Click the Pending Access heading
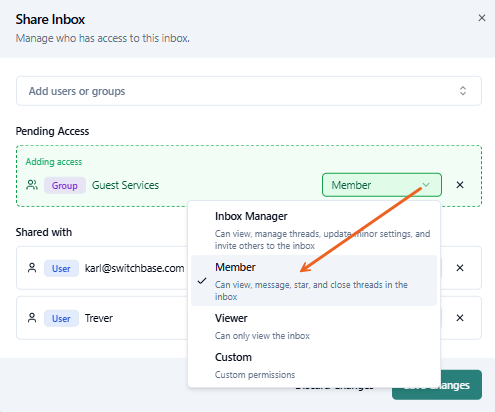Screen dimensions: 495x412 point(52,131)
